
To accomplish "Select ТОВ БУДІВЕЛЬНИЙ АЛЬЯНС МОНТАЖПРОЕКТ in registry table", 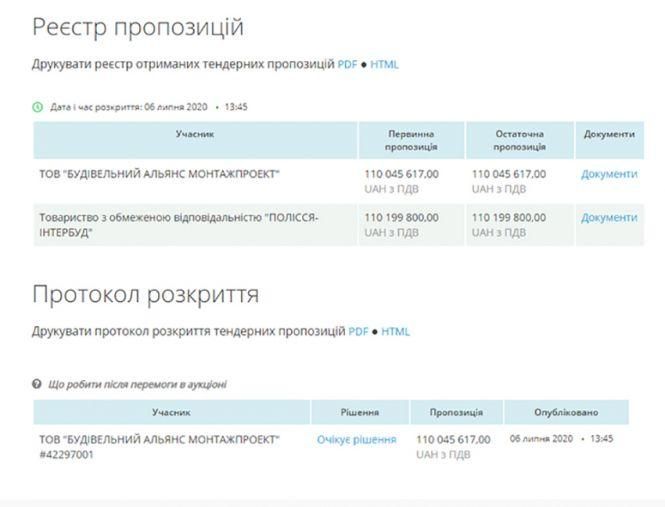I will click(159, 174).
